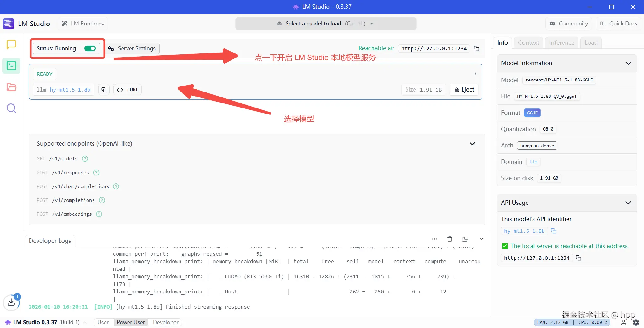Switch to the Context tab
Screen dimensions: 644x328
pos(528,43)
